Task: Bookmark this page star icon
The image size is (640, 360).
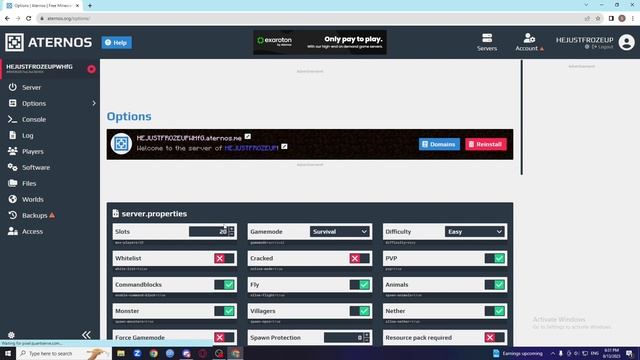Action: tap(598, 18)
